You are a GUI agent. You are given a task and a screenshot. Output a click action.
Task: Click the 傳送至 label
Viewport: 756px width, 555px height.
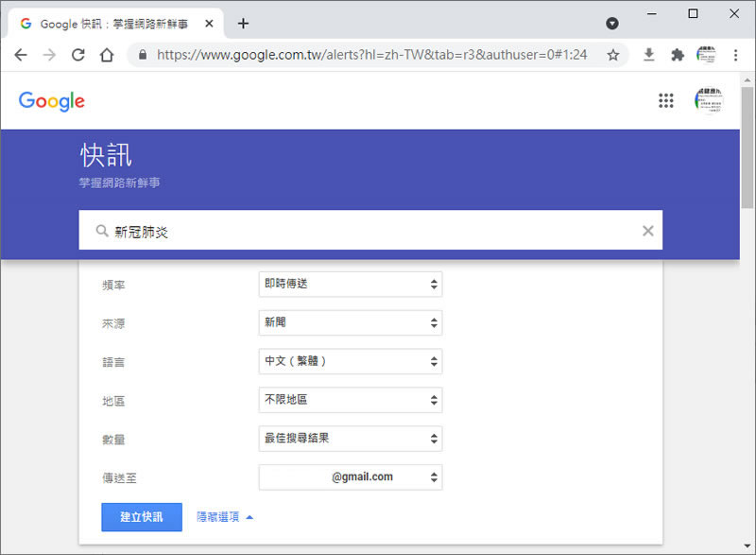point(120,477)
